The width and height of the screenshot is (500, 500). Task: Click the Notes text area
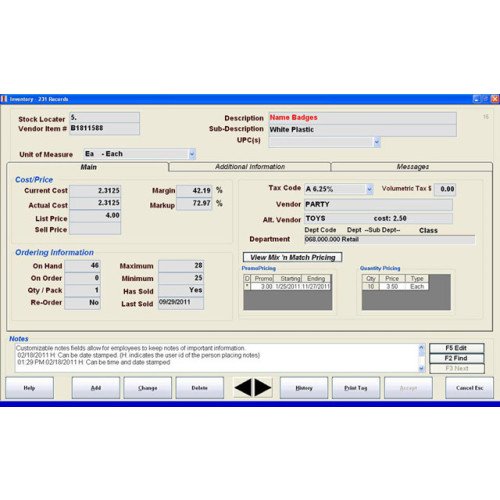217,358
